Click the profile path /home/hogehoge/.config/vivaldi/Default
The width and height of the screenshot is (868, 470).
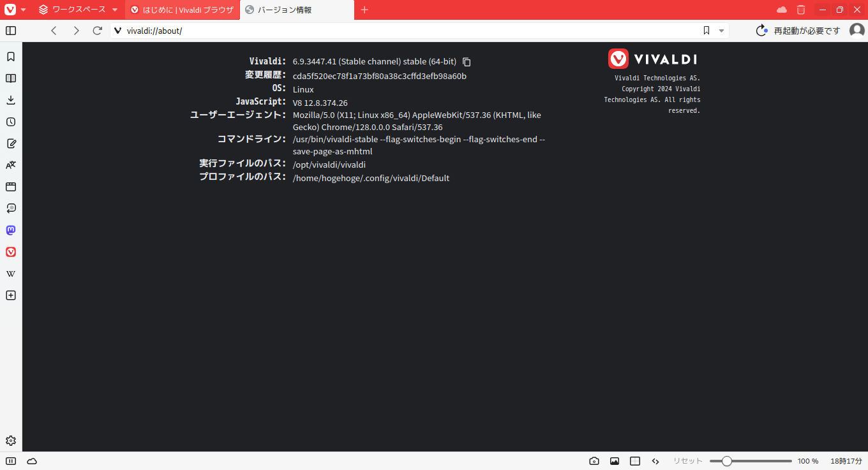click(x=371, y=178)
